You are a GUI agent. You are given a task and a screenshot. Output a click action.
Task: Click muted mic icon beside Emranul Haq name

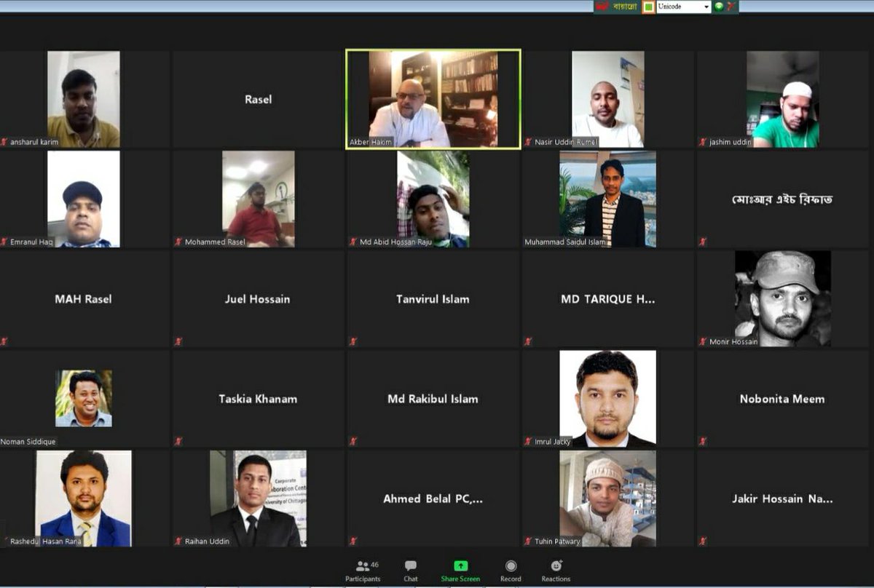pyautogui.click(x=4, y=242)
